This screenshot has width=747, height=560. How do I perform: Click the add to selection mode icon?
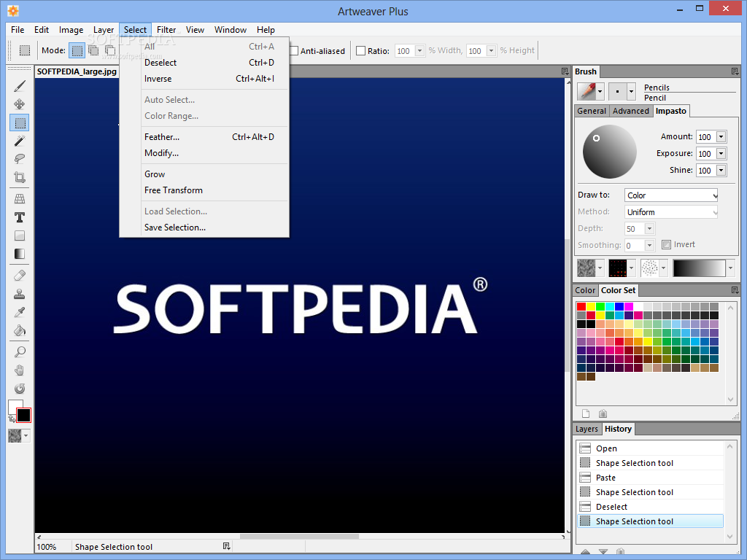(94, 50)
